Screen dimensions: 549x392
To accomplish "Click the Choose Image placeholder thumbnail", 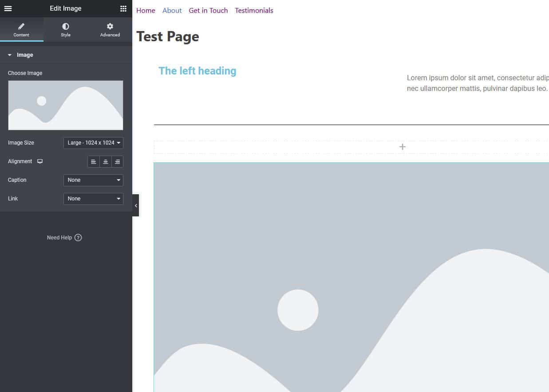I will coord(66,105).
